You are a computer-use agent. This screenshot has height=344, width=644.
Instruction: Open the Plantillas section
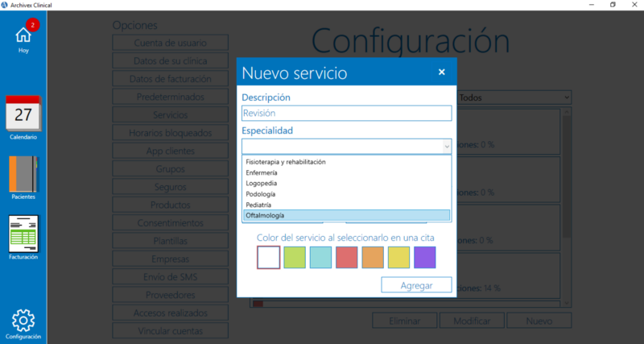point(171,241)
